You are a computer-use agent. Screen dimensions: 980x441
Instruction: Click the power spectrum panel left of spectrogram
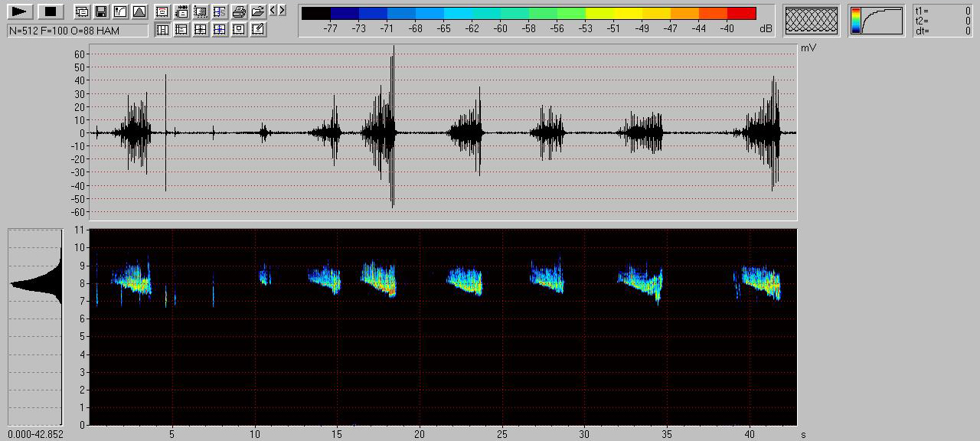pos(35,327)
